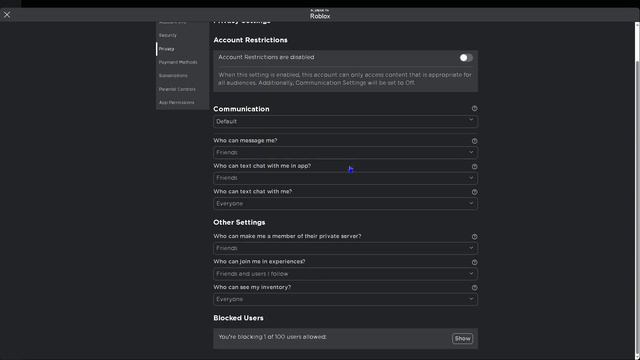Close the Roblox settings window with X

pyautogui.click(x=7, y=15)
